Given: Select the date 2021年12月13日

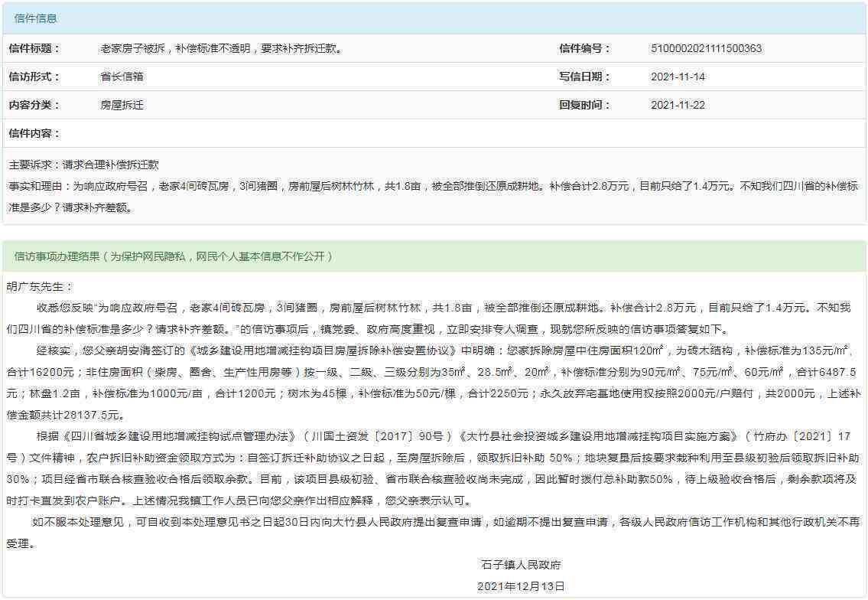Looking at the screenshot, I should tap(521, 586).
